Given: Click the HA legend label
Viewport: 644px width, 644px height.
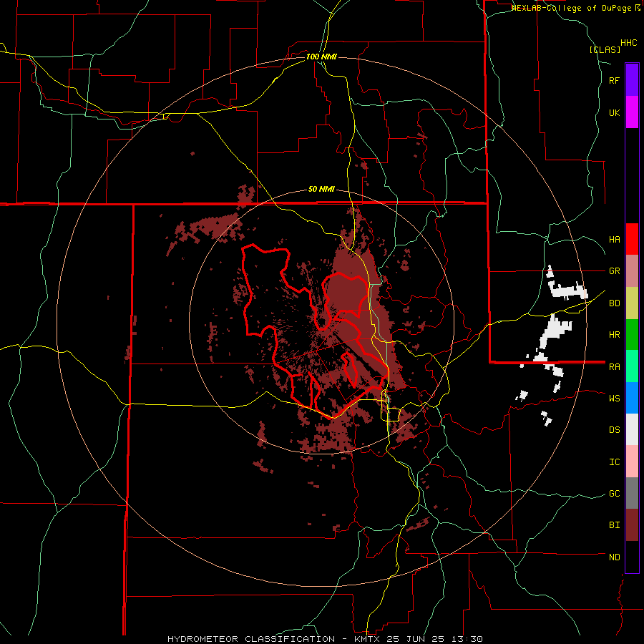Looking at the screenshot, I should coord(614,239).
